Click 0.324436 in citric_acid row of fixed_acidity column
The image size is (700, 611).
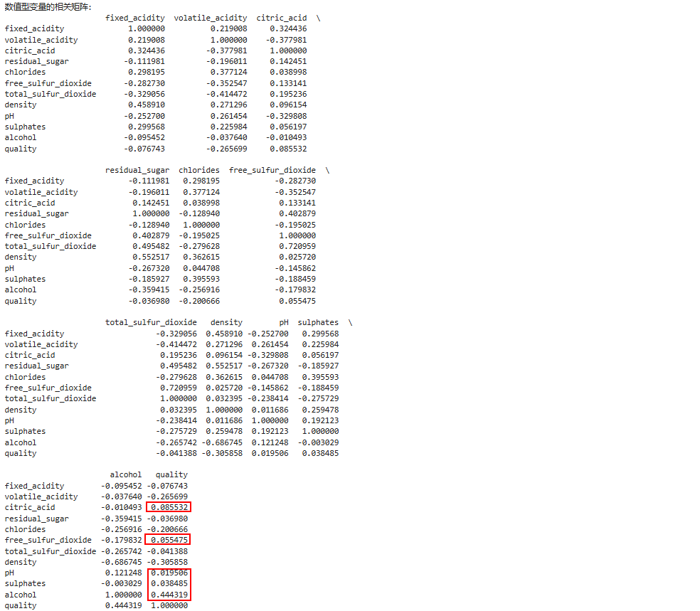point(147,51)
